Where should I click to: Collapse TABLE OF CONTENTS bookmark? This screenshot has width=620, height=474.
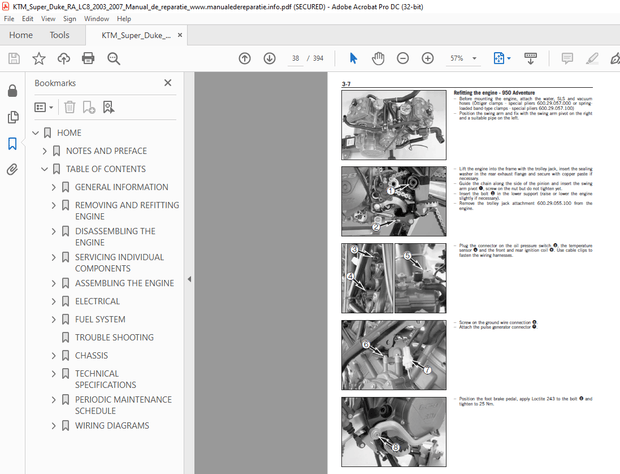point(45,169)
